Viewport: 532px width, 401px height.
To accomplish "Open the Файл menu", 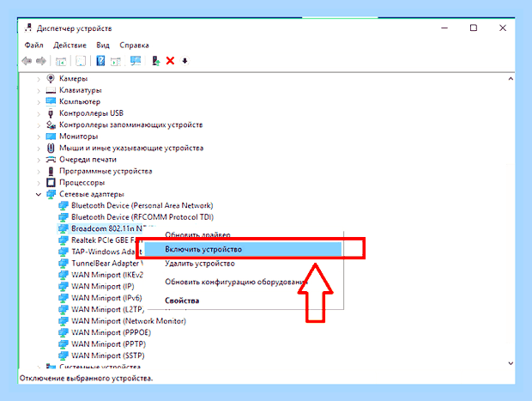I will [34, 46].
